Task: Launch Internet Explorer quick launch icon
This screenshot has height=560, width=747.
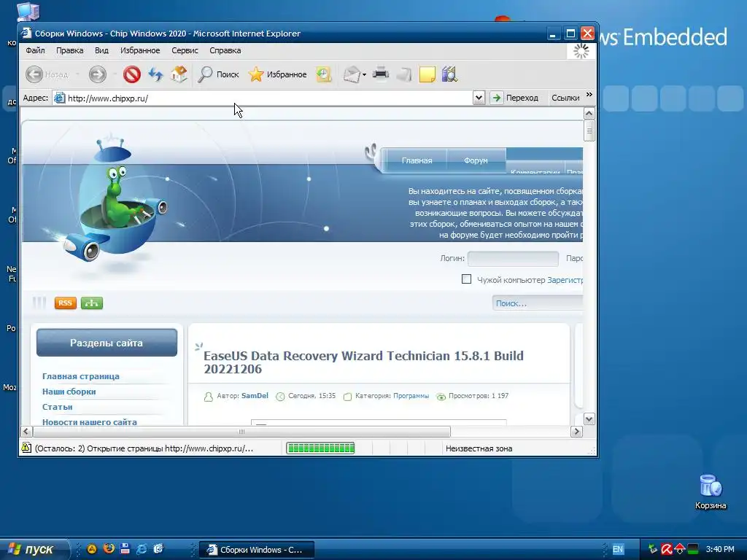Action: pos(142,548)
